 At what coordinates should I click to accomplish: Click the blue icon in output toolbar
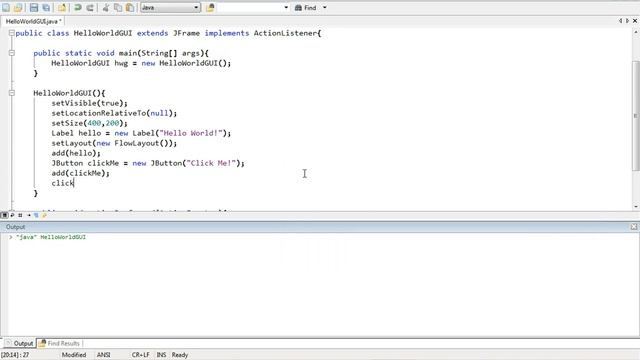pos(36,215)
